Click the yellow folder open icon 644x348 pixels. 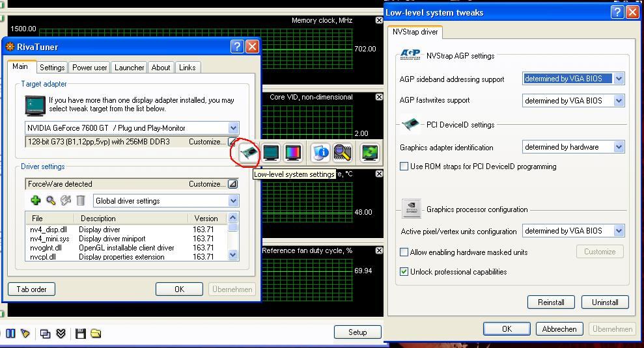(96, 334)
